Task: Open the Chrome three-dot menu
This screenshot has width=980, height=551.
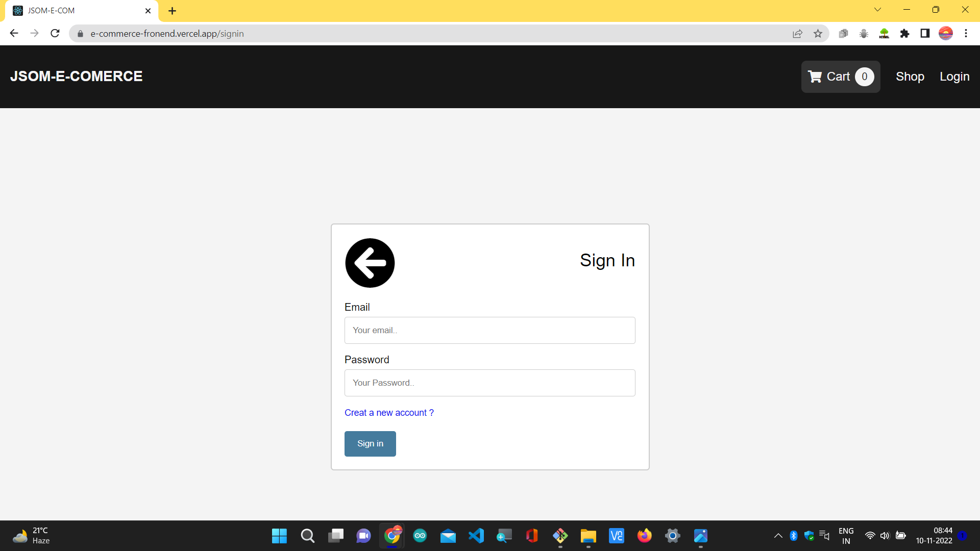Action: [966, 33]
